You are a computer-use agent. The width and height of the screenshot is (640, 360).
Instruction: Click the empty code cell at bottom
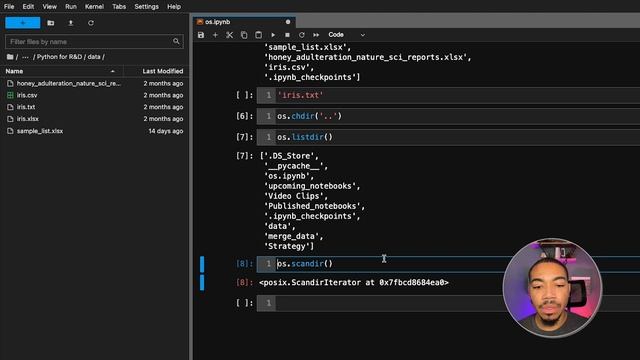[448, 303]
